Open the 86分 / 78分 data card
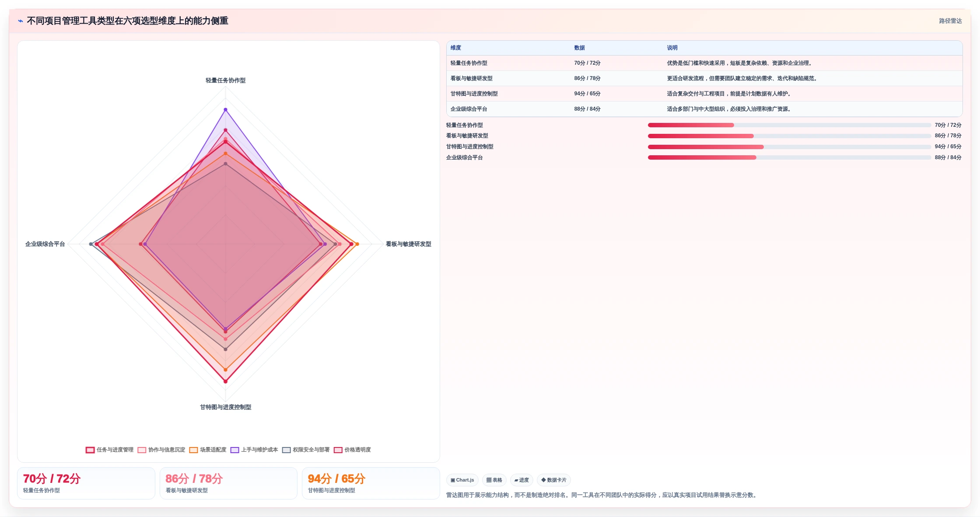Image resolution: width=980 pixels, height=517 pixels. click(228, 483)
